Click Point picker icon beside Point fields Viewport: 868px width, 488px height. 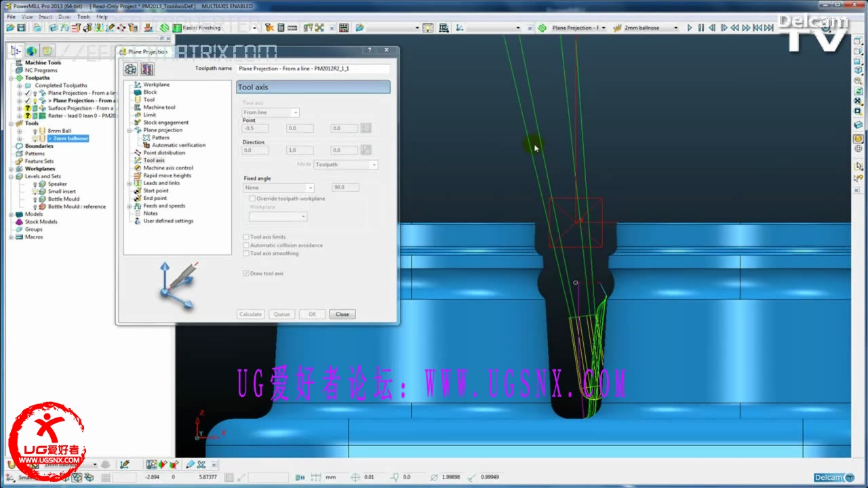click(366, 127)
